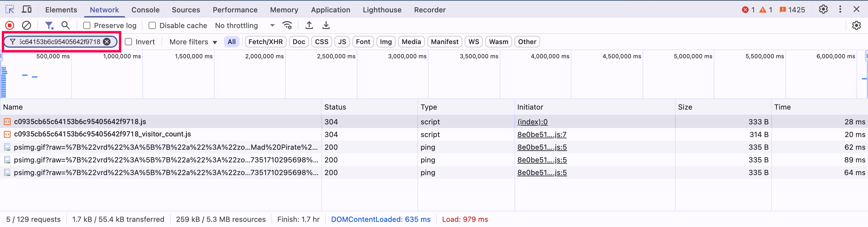This screenshot has height=227, width=868.
Task: Tick the Invert filter checkbox
Action: (128, 42)
